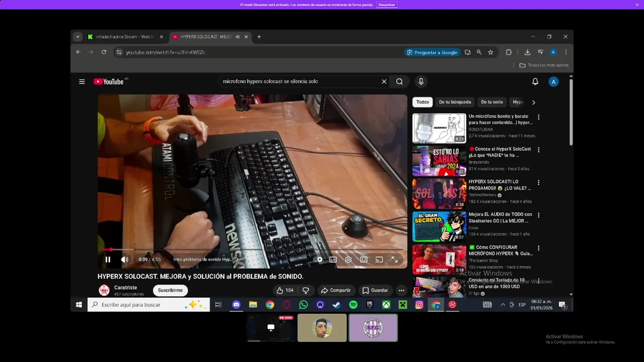Screen dimensions: 644x362
Task: Open options for 'HYPERX SOLOCAST! LO PROBAMOS'
Action: click(x=538, y=183)
